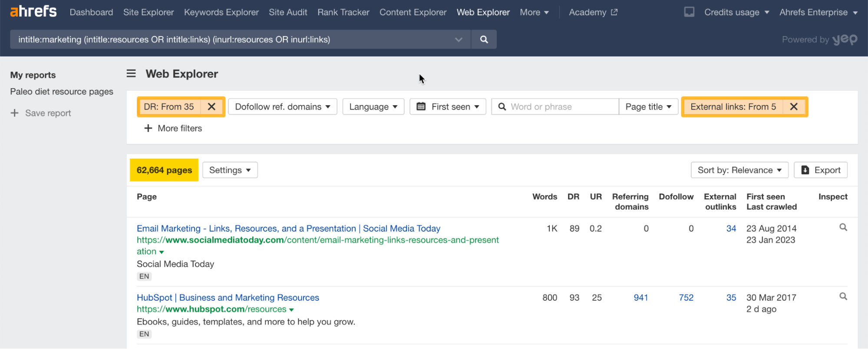Open Paleo diet resource pages report
The image size is (868, 349).
coord(62,92)
